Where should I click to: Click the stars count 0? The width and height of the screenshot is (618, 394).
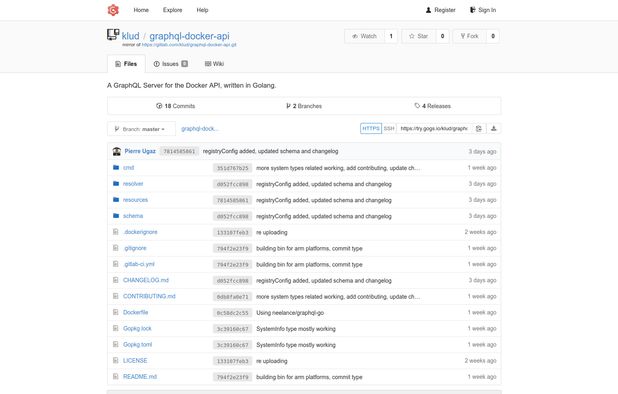tap(442, 36)
